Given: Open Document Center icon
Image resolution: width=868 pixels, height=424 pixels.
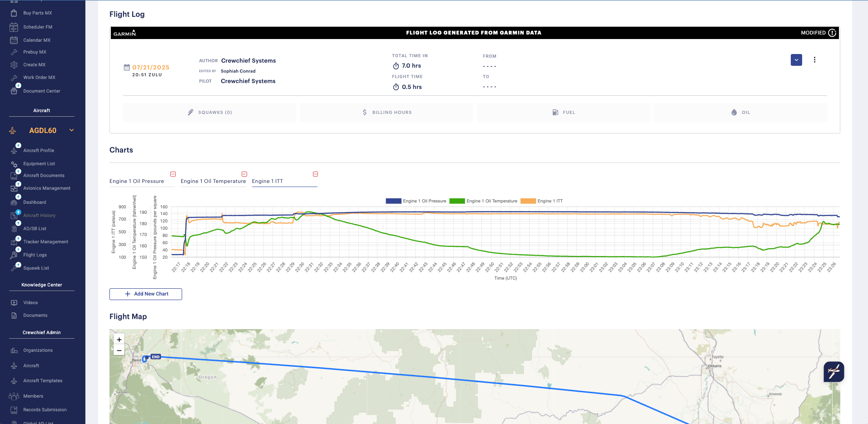Looking at the screenshot, I should pos(14,91).
